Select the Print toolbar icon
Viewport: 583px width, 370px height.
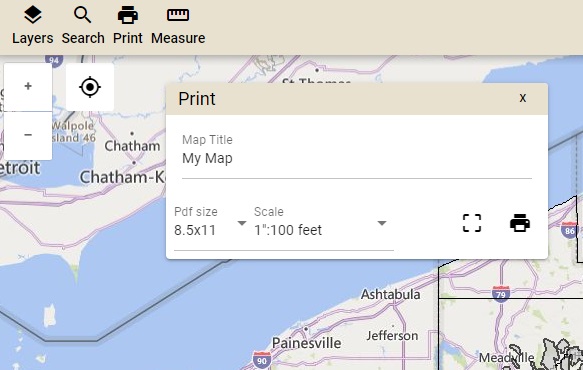click(x=128, y=15)
